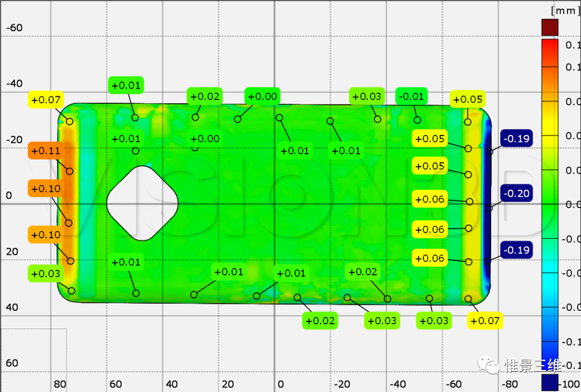Click the +0.00 label left of the -0.01 label
The image size is (581, 392).
click(263, 96)
